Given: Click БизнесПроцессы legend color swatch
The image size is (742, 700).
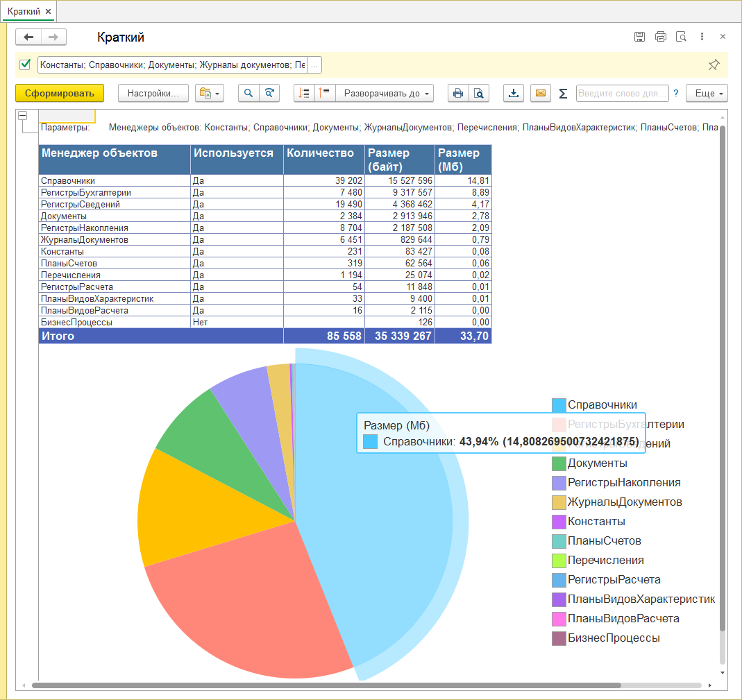Looking at the screenshot, I should point(559,638).
